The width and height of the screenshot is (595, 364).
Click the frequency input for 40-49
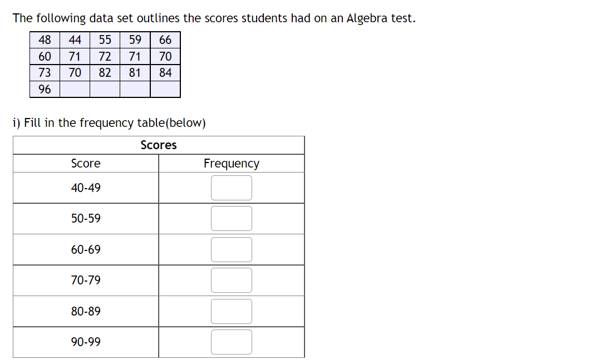click(x=231, y=187)
